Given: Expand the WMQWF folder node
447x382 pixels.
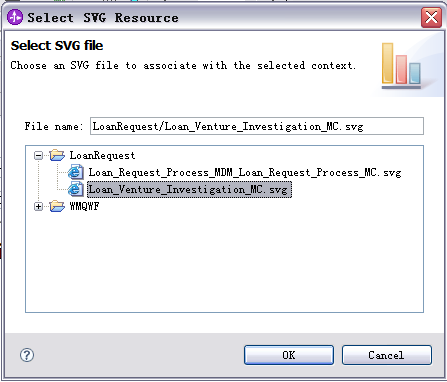Looking at the screenshot, I should pyautogui.click(x=39, y=207).
